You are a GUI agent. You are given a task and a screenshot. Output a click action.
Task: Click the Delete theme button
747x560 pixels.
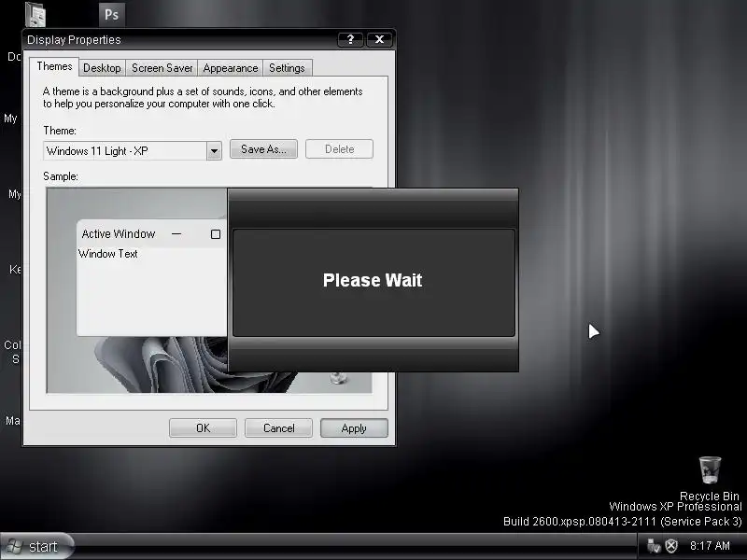[339, 149]
